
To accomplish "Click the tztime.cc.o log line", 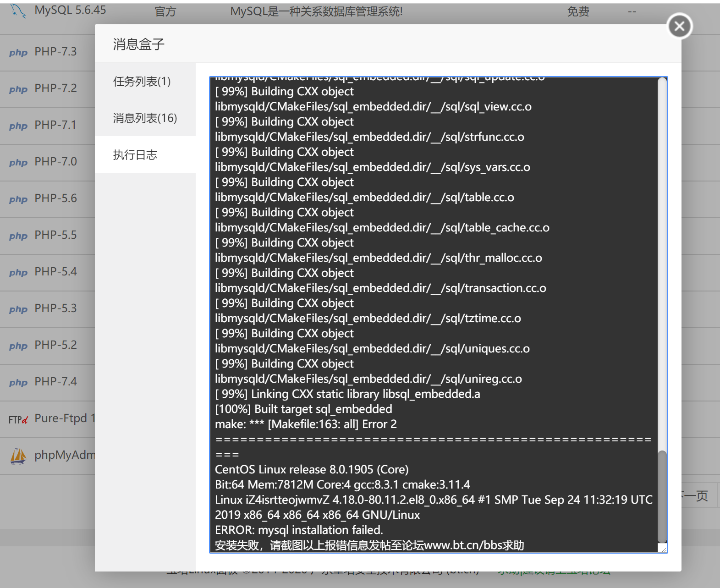I will (368, 318).
